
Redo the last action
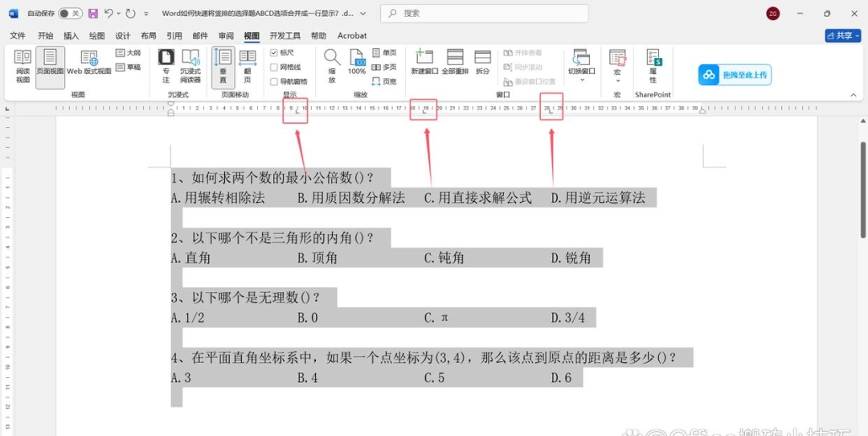[130, 14]
